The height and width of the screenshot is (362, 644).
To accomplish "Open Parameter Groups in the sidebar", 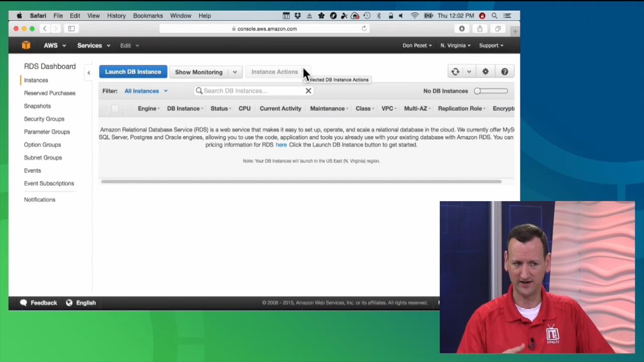I will pos(47,132).
